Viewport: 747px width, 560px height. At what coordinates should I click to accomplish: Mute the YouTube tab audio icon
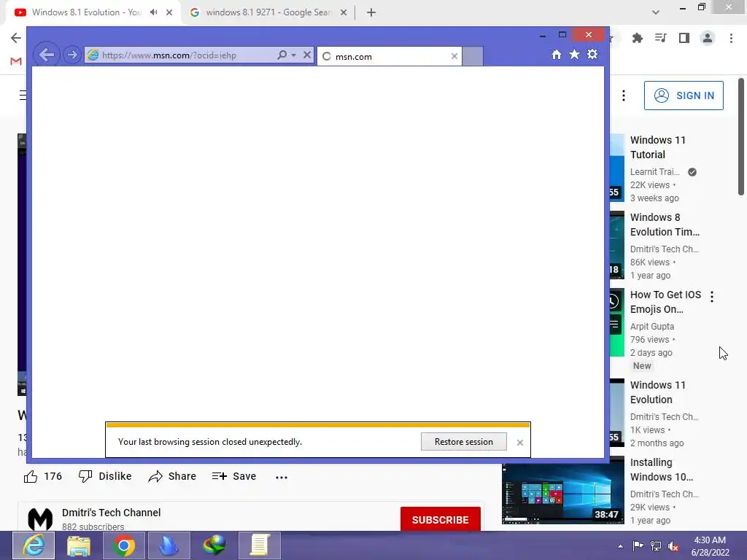click(153, 12)
